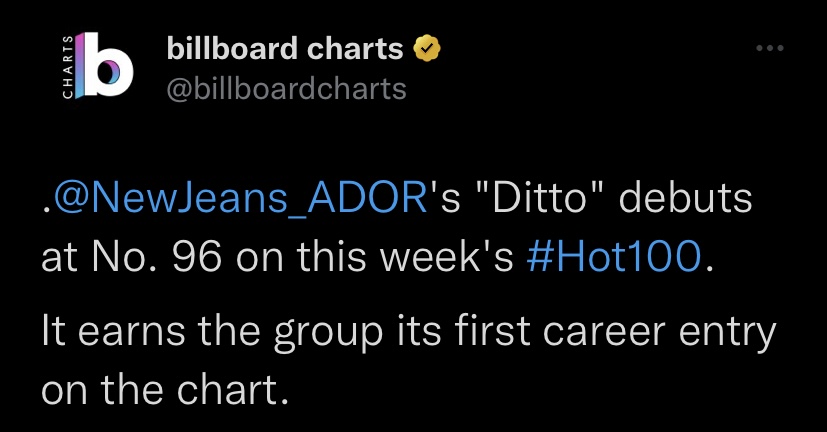The width and height of the screenshot is (827, 432).
Task: Click the white "b" in the logo
Action: pos(110,68)
